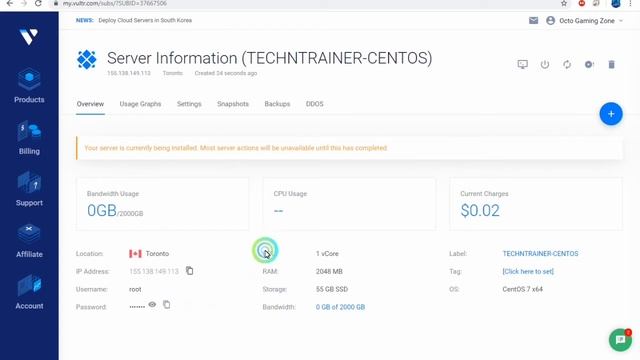Click the 'CentOS 7 x64' OS value
Viewport: 640px width, 360px height.
click(x=522, y=289)
